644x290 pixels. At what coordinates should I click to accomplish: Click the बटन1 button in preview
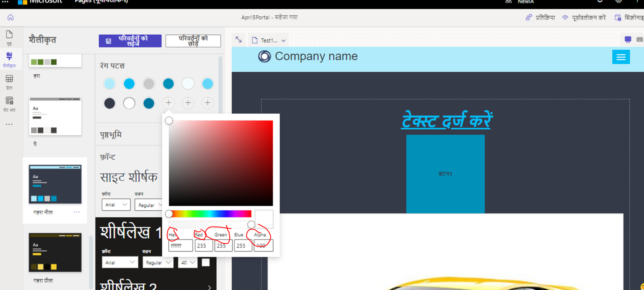coord(445,174)
